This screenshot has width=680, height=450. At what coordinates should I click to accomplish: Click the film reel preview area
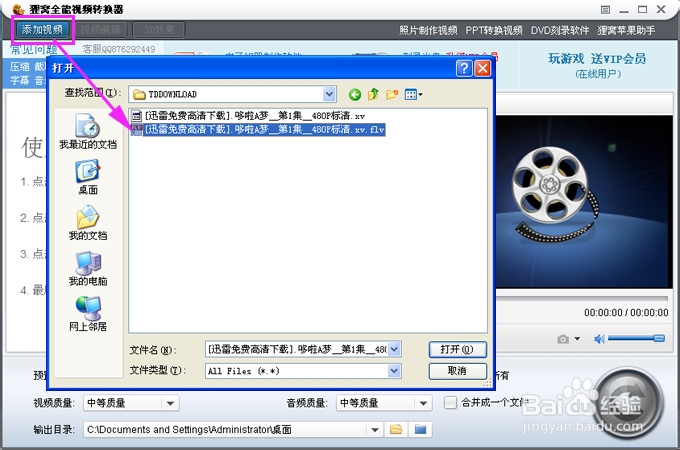click(584, 202)
